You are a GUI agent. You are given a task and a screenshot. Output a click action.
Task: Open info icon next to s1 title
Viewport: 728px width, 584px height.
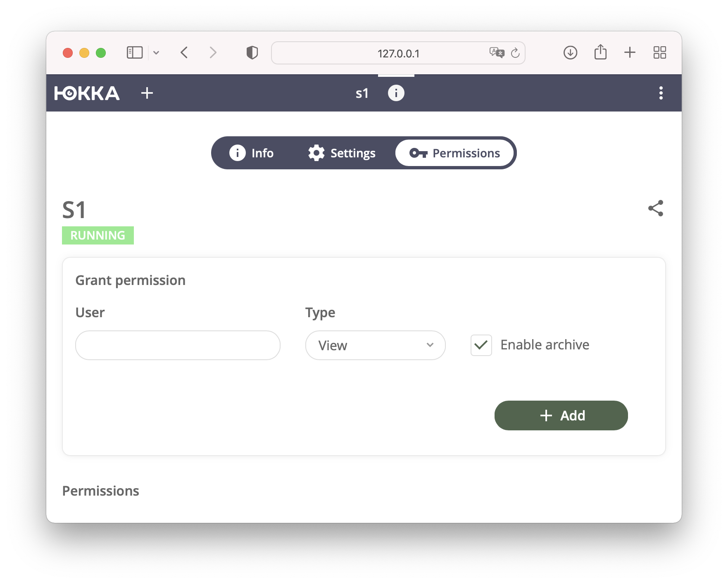click(396, 93)
